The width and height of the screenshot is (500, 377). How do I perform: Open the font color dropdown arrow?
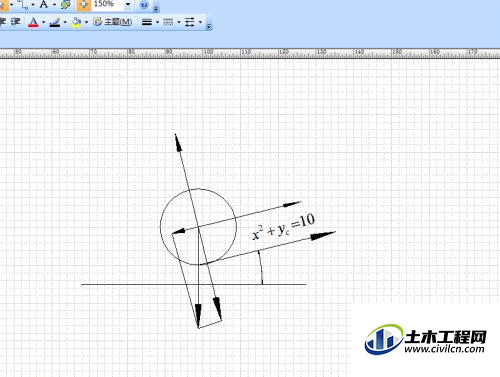(43, 22)
